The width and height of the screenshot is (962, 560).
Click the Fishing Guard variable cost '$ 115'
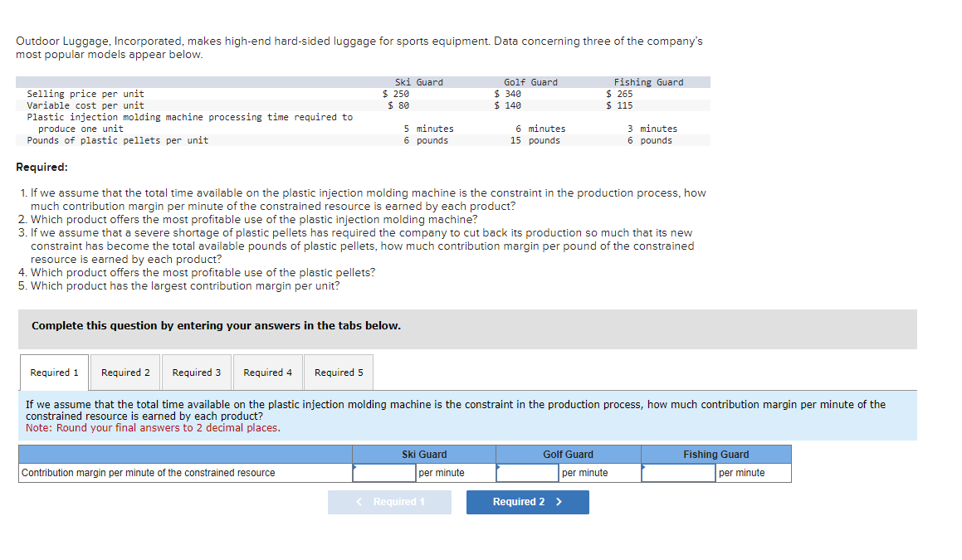(x=619, y=105)
